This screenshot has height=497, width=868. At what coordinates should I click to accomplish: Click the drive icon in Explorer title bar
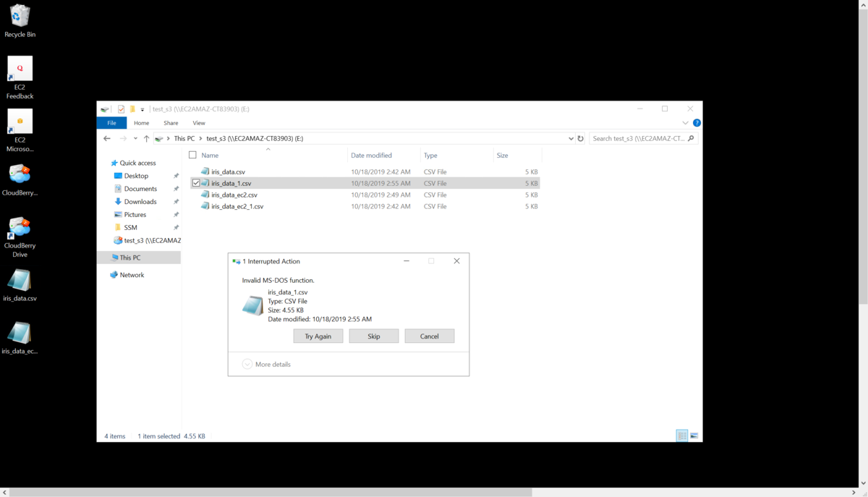[x=105, y=109]
